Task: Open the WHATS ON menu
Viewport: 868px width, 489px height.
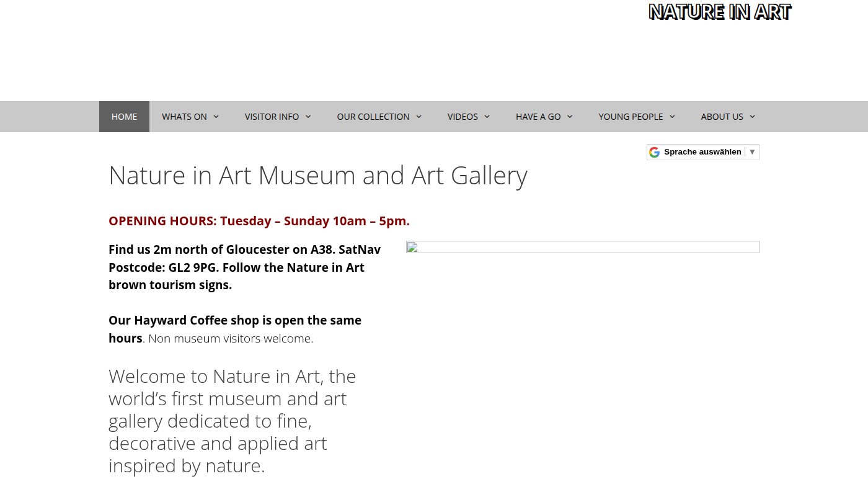Action: [190, 117]
